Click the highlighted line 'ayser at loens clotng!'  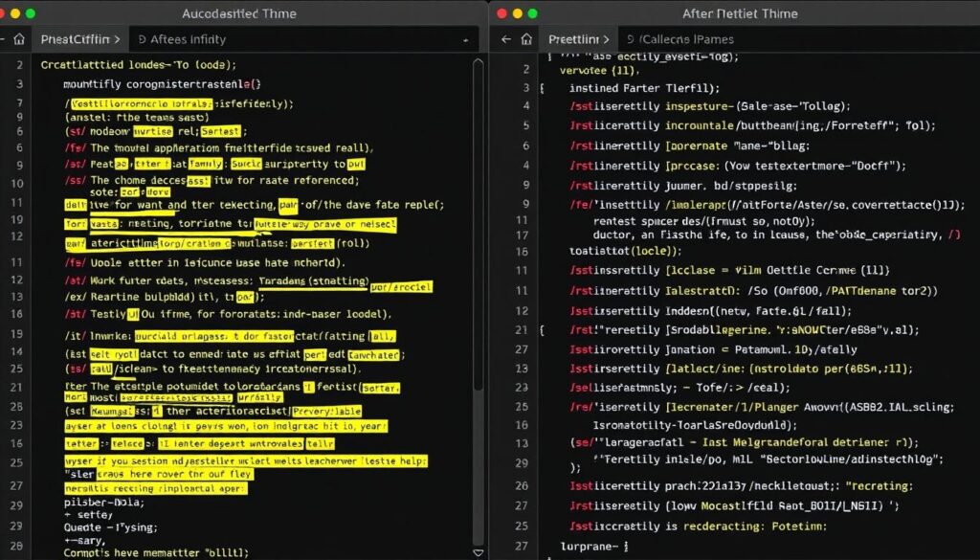226,427
